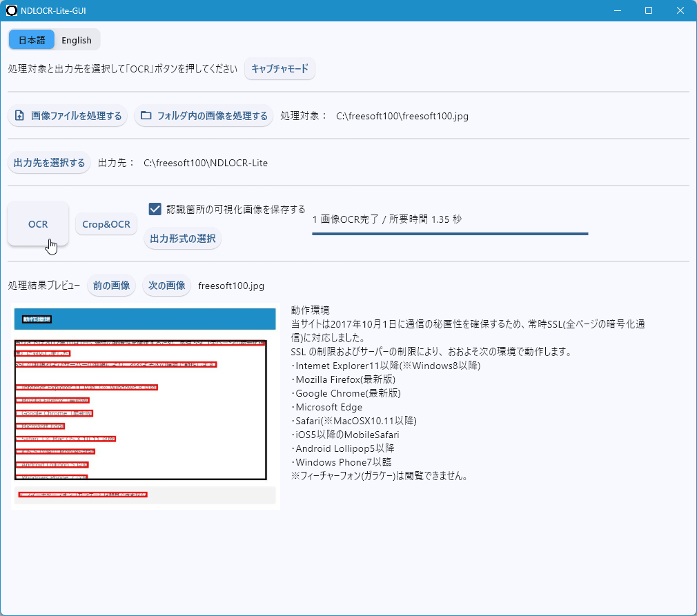697x616 pixels.
Task: Click the output path C:\freesoft100\NDLOCR-Lite
Action: point(206,163)
